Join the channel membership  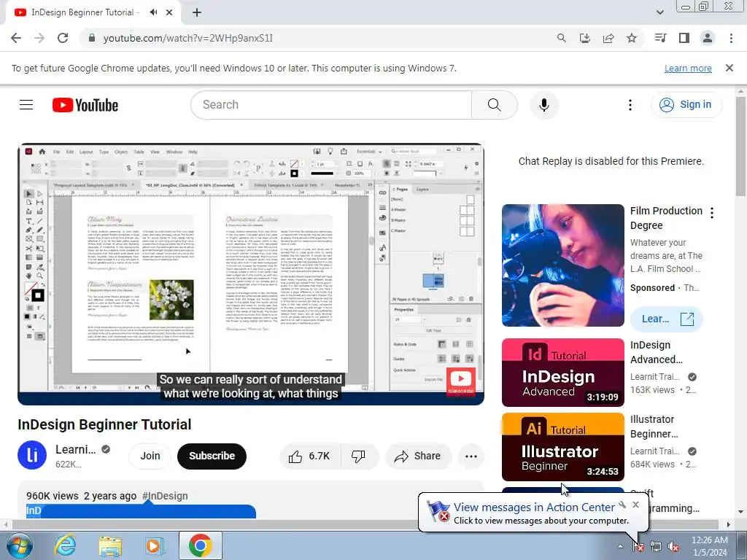[x=150, y=456]
